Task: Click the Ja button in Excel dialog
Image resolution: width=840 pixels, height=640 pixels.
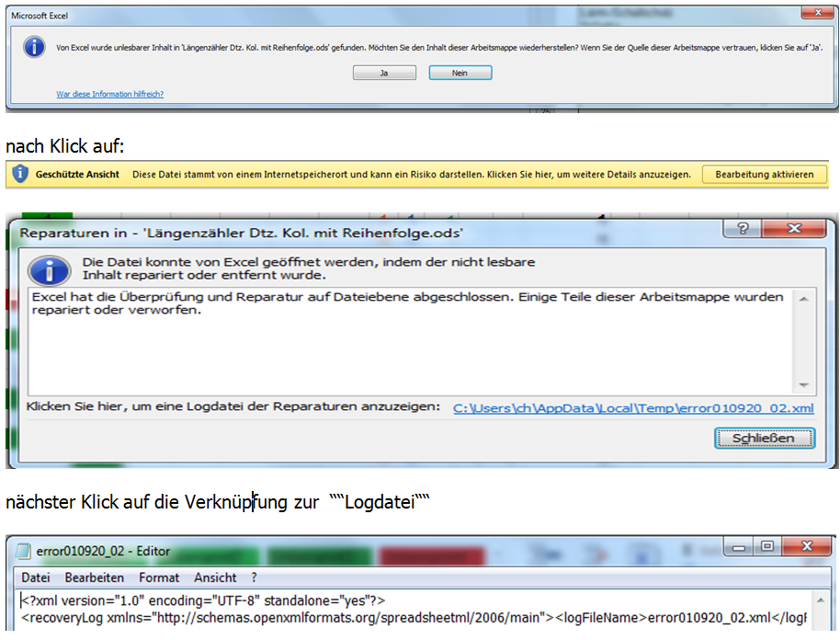Action: pyautogui.click(x=384, y=73)
